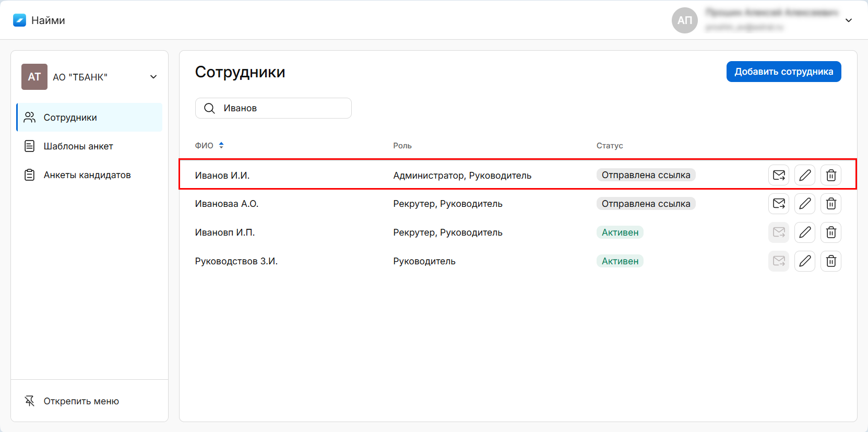
Task: Select Сотрудники in the sidebar
Action: pyautogui.click(x=70, y=118)
